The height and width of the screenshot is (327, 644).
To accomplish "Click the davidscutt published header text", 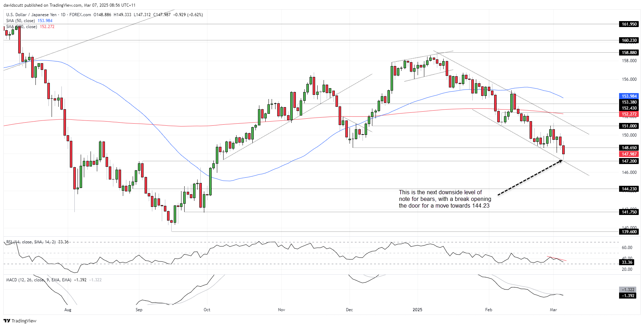I will click(69, 5).
